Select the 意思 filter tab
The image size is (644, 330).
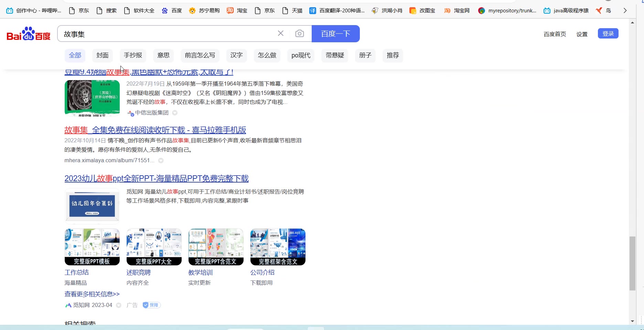tap(163, 55)
